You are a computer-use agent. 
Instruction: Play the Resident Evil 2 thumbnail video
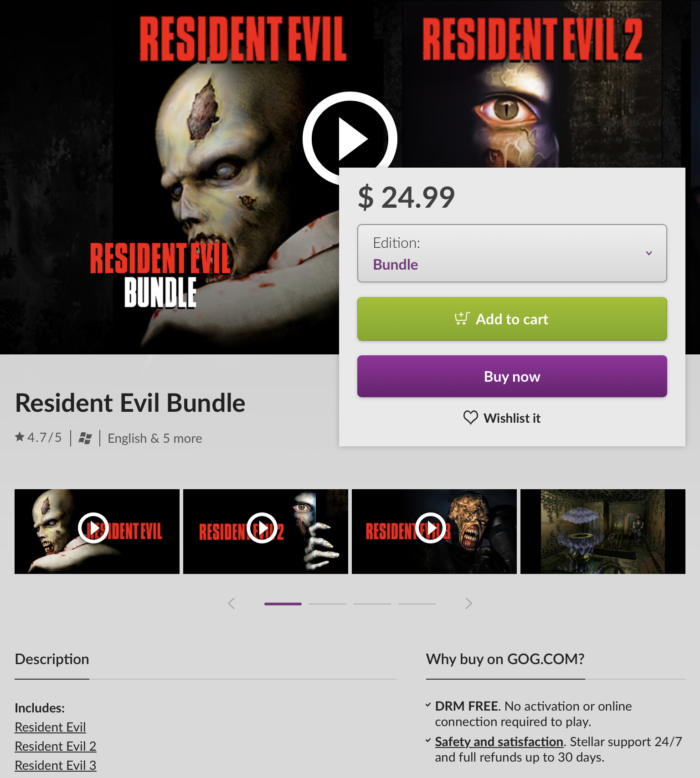tap(262, 528)
